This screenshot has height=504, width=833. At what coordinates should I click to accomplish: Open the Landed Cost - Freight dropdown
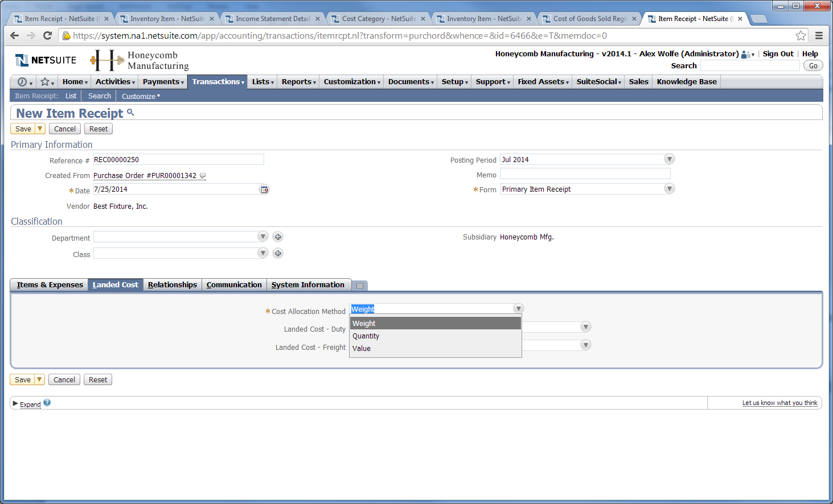(x=585, y=345)
